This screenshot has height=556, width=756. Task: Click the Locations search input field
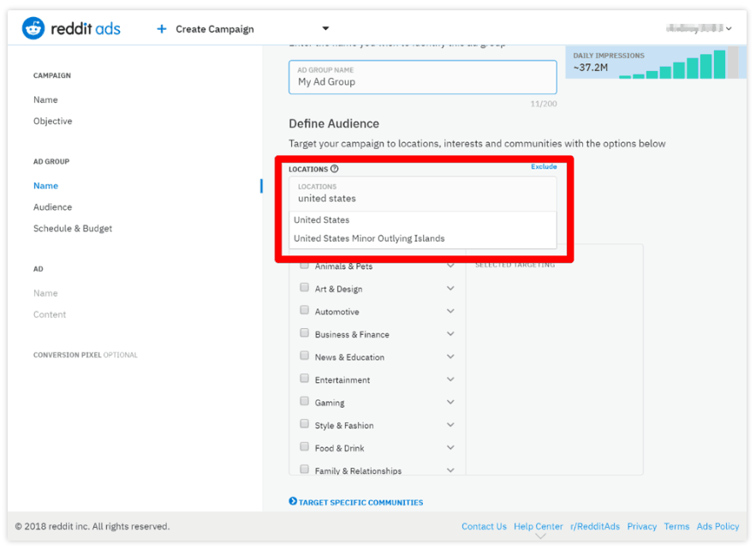pyautogui.click(x=423, y=194)
